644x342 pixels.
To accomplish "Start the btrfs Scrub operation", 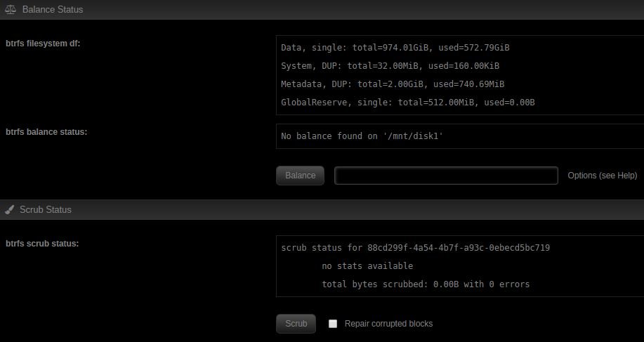I will [x=296, y=324].
